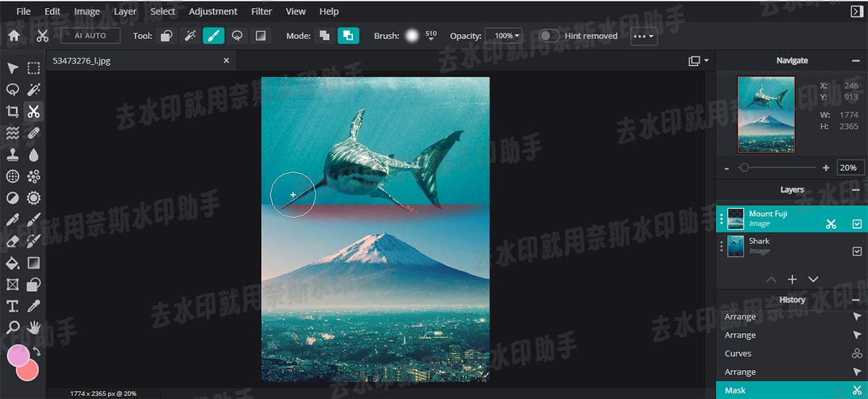This screenshot has width=868, height=399.
Task: Jump to the Curves step in History
Action: point(738,353)
